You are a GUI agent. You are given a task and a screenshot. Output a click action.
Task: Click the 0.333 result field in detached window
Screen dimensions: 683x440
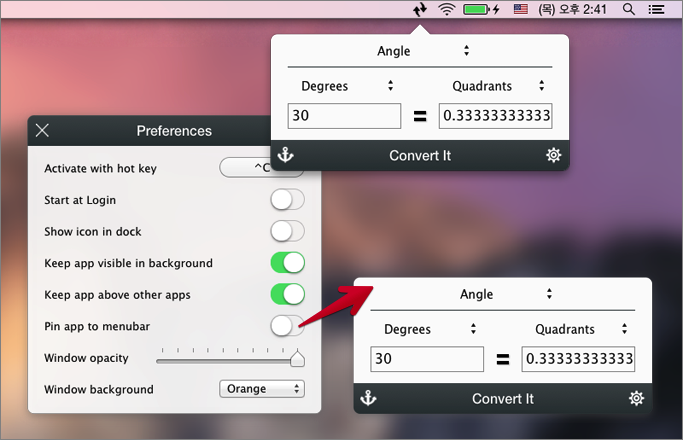578,359
